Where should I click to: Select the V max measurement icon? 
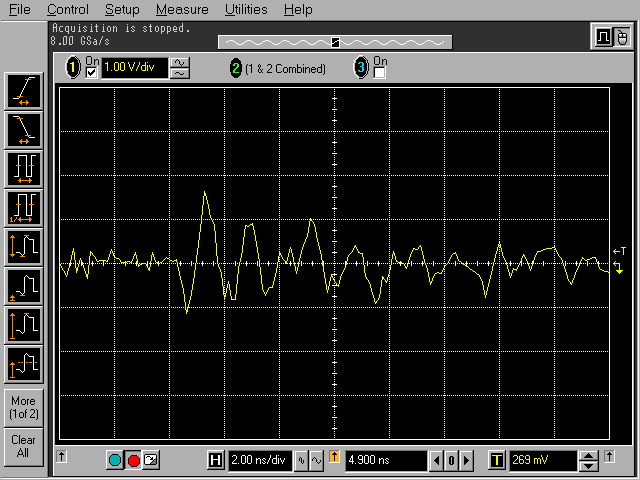(24, 325)
